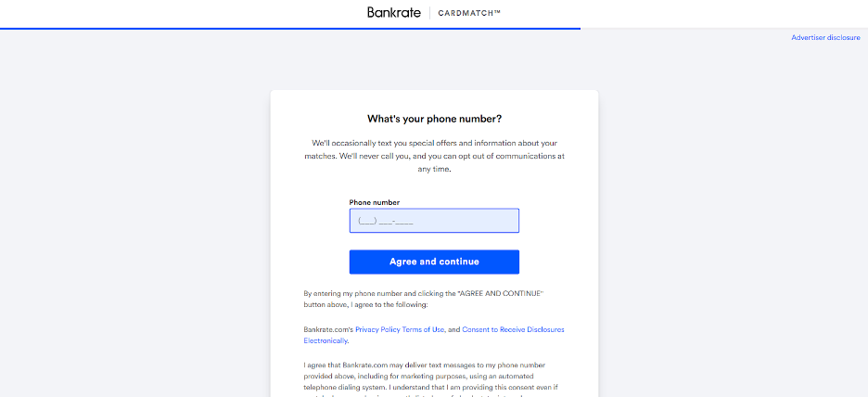Screen dimensions: 868x397
Task: Click the unfilled gray progress bar section
Action: pos(723,28)
